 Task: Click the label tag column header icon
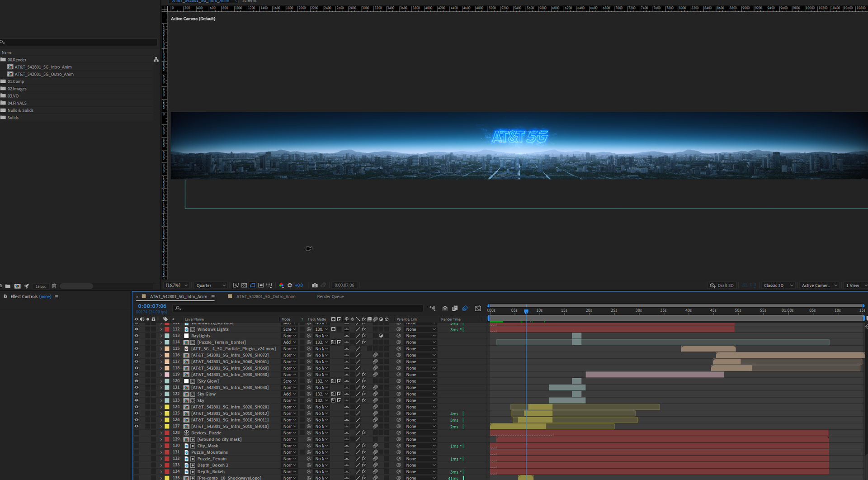[165, 319]
